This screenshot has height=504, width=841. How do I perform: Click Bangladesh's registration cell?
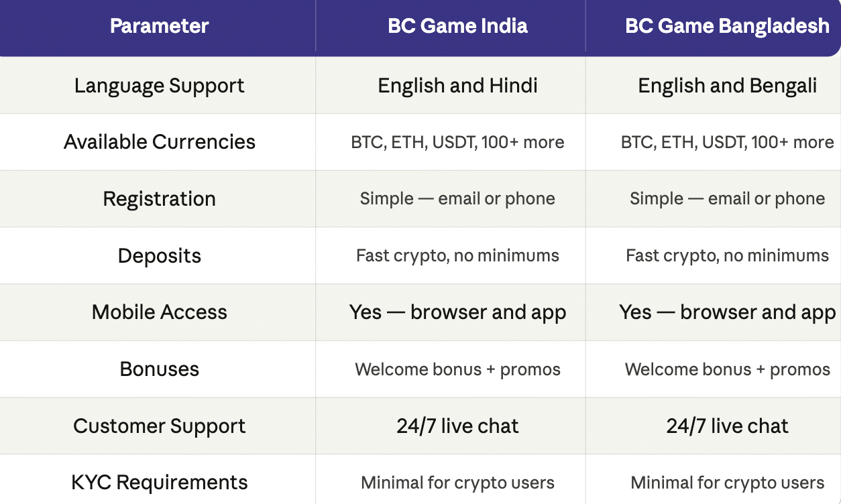coord(727,199)
